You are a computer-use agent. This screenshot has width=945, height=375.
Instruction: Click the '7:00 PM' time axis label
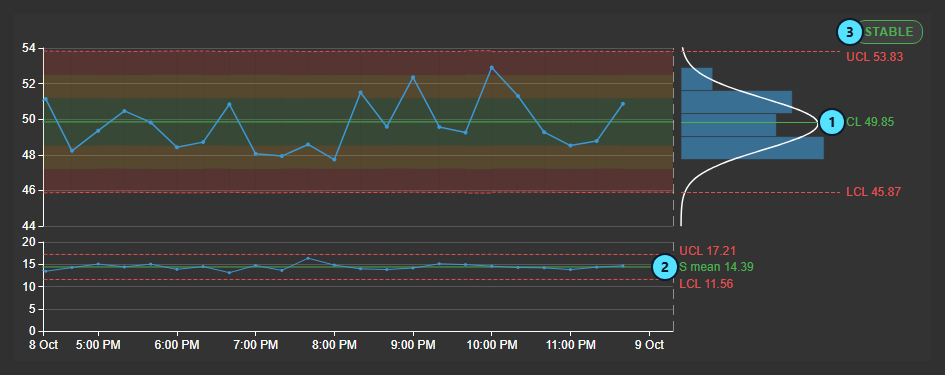click(x=256, y=345)
